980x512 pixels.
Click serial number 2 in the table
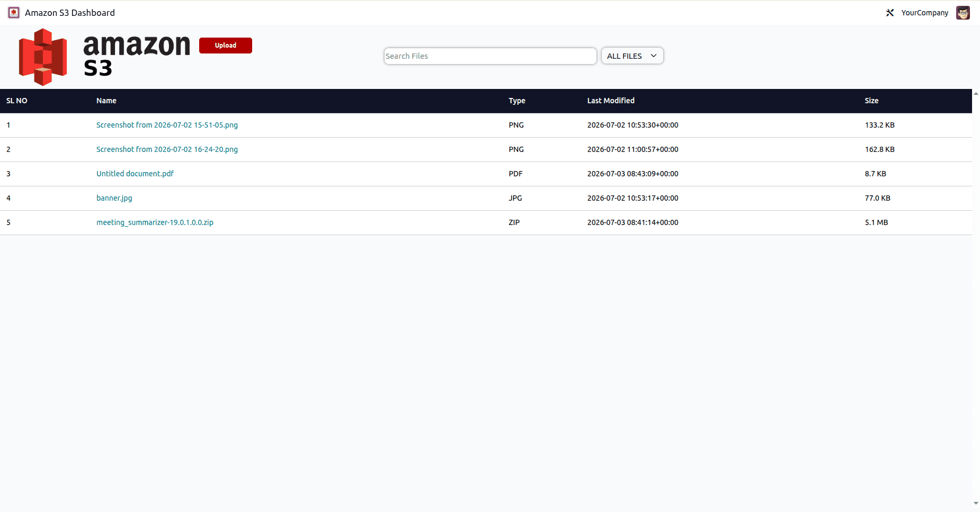[x=8, y=149]
